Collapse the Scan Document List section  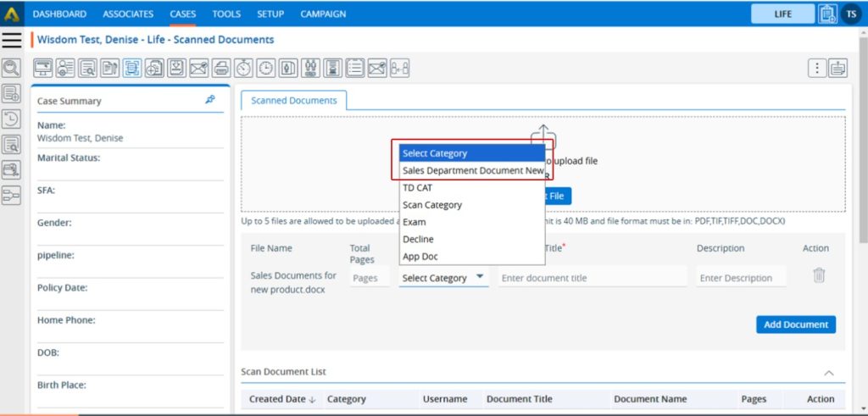829,372
